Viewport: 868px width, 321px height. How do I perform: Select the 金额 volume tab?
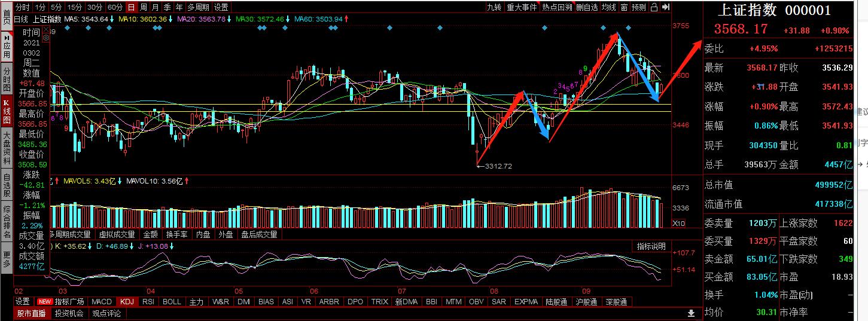click(x=150, y=234)
